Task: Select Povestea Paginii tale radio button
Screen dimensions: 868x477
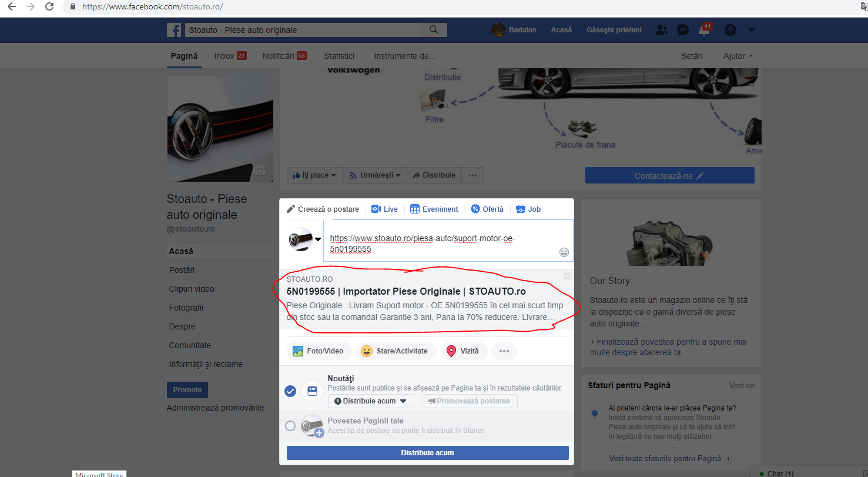Action: click(290, 426)
